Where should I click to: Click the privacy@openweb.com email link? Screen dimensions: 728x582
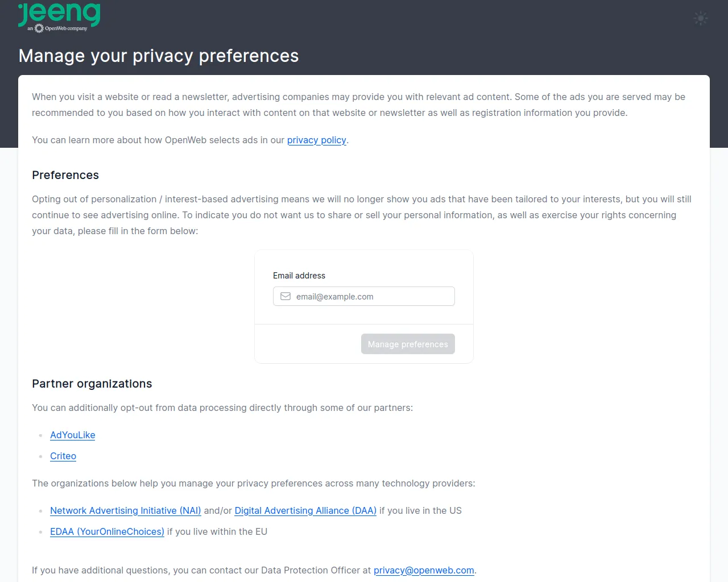pyautogui.click(x=424, y=570)
